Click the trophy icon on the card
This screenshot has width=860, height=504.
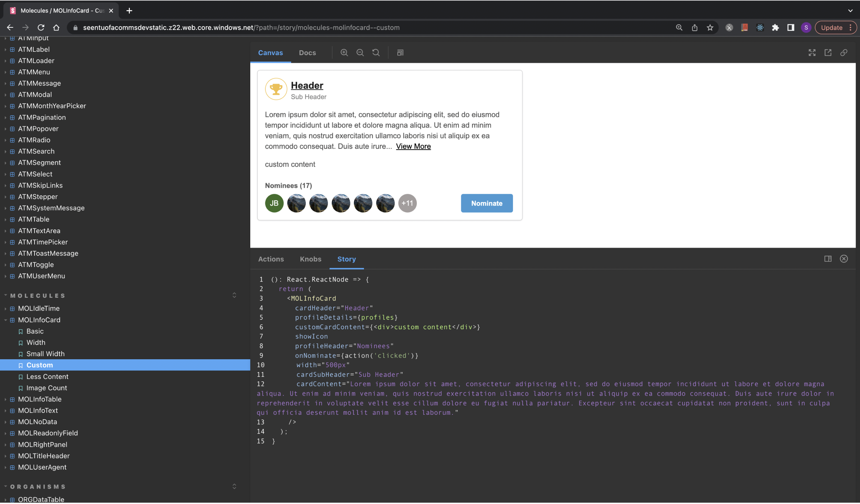[276, 89]
